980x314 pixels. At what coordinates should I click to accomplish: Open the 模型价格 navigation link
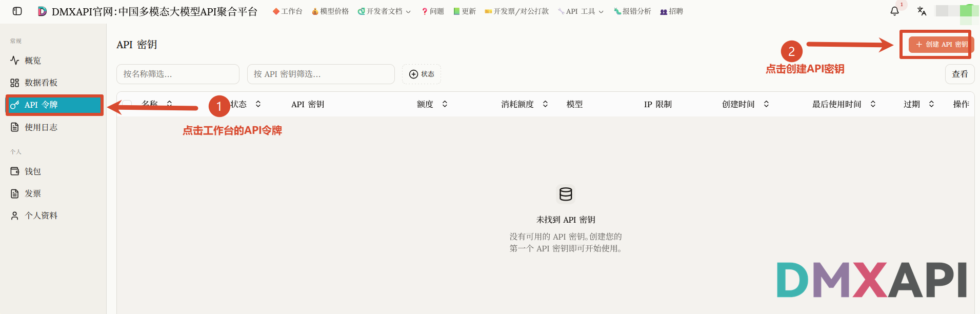point(330,11)
